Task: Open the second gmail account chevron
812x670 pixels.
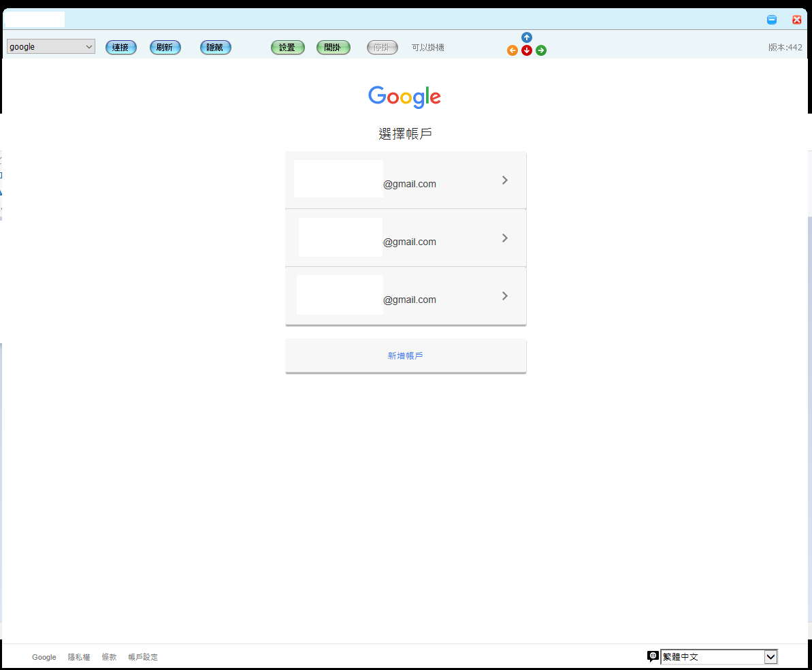Action: click(x=505, y=238)
